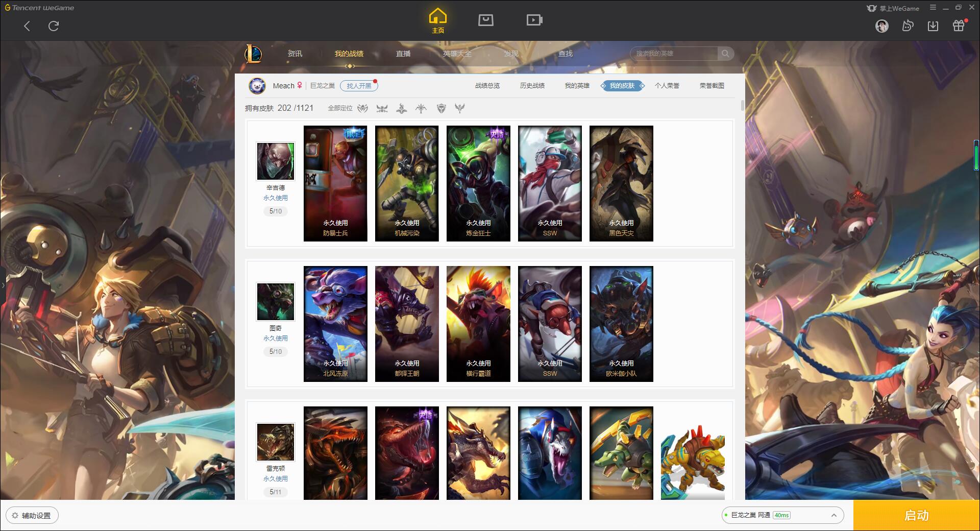This screenshot has height=531, width=980.
Task: Filter skins by tank shield icon
Action: point(441,108)
